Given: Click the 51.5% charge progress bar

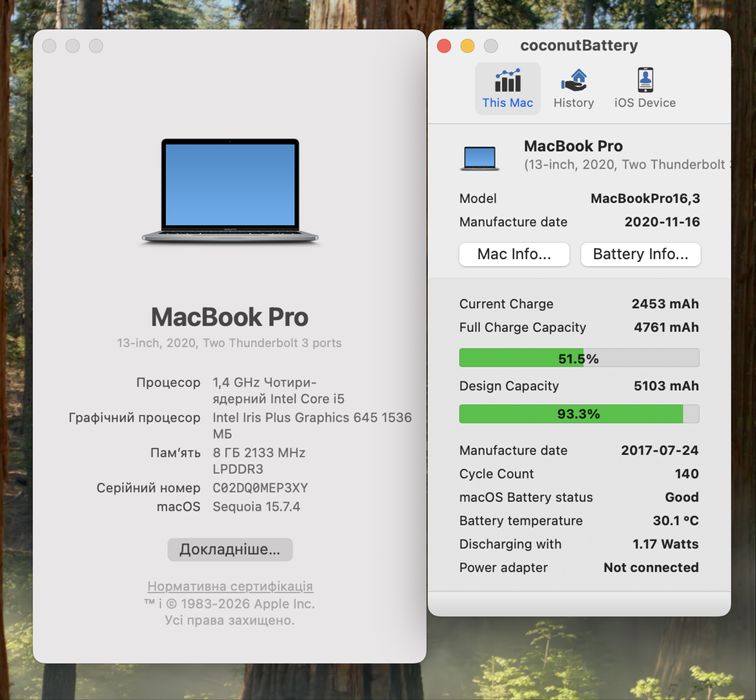Looking at the screenshot, I should (x=579, y=358).
